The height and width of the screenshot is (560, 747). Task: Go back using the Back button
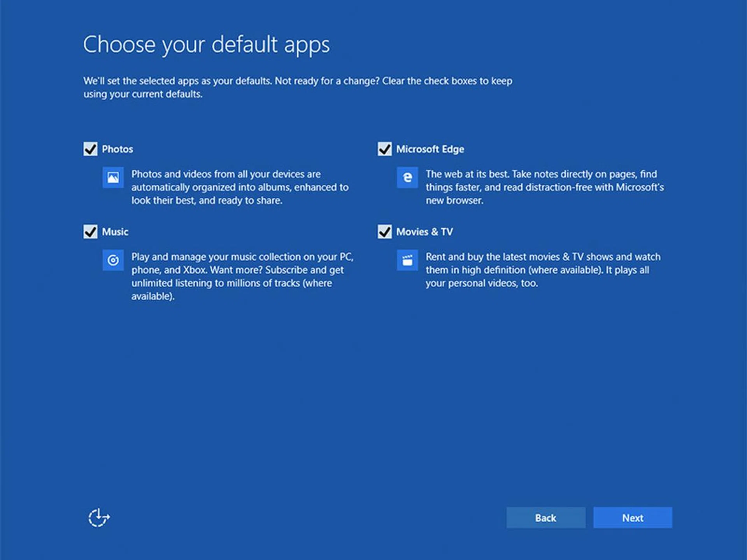point(545,518)
